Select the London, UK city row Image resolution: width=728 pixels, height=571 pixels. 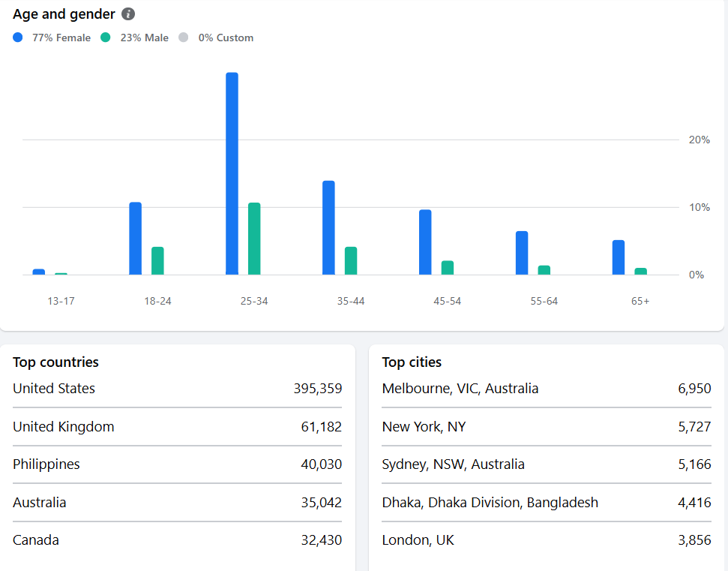[x=547, y=540]
